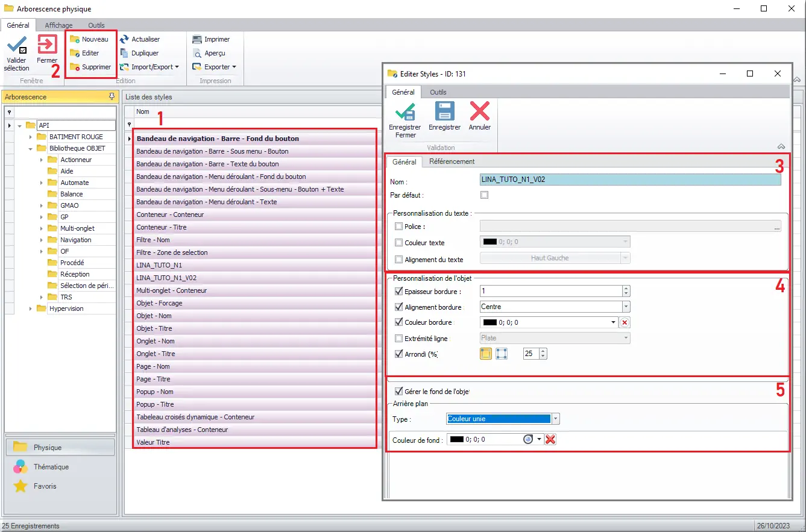806x532 pixels.
Task: Click the Valider sélection checkmark icon
Action: [x=17, y=46]
